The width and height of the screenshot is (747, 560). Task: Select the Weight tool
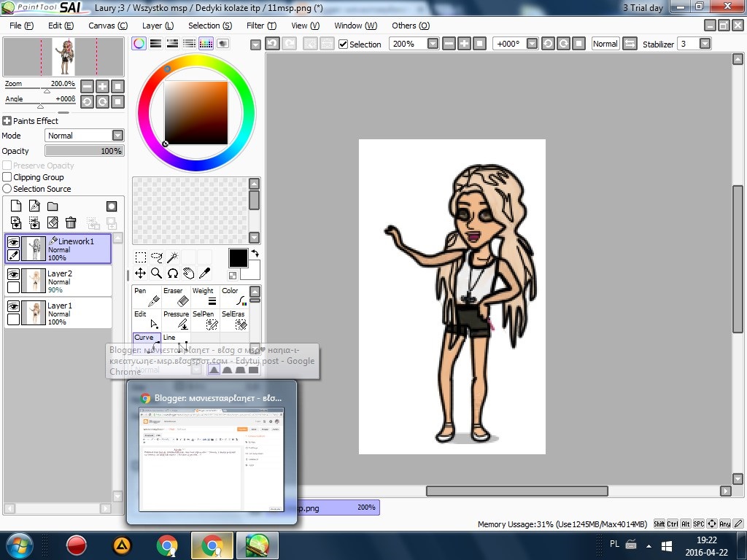205,297
